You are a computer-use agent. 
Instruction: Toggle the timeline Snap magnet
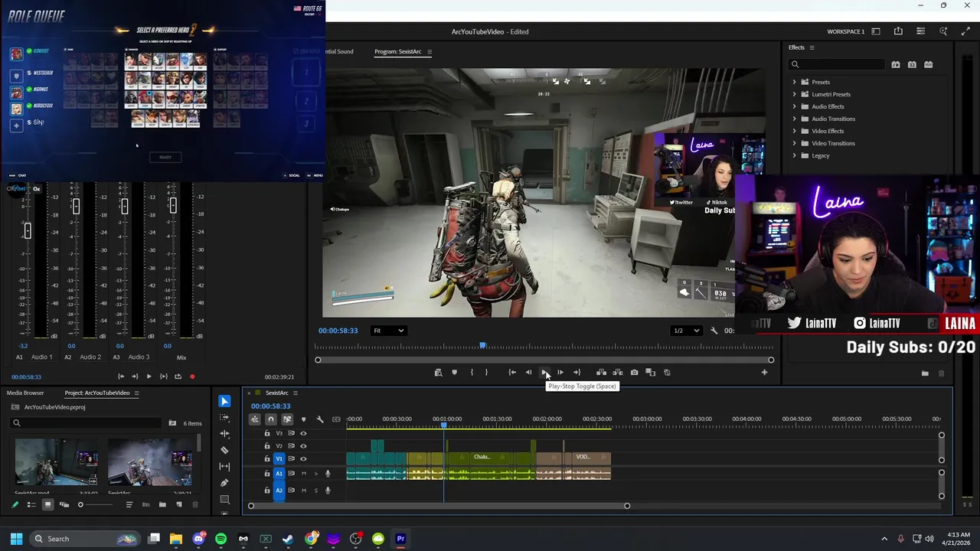(271, 419)
